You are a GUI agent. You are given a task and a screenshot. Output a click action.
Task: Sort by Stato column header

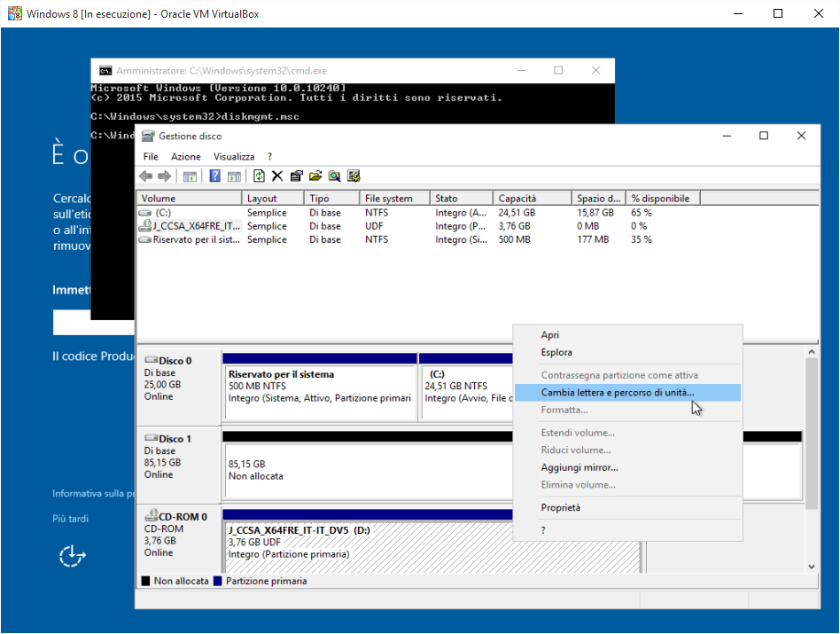tap(462, 199)
